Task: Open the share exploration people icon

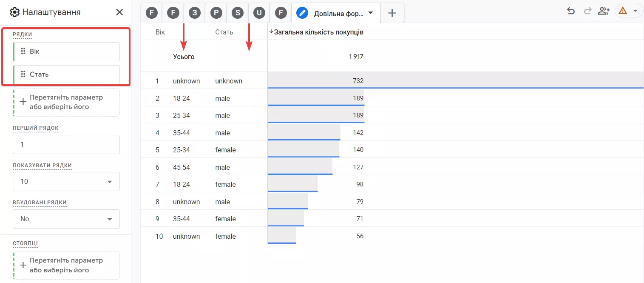Action: pos(604,11)
